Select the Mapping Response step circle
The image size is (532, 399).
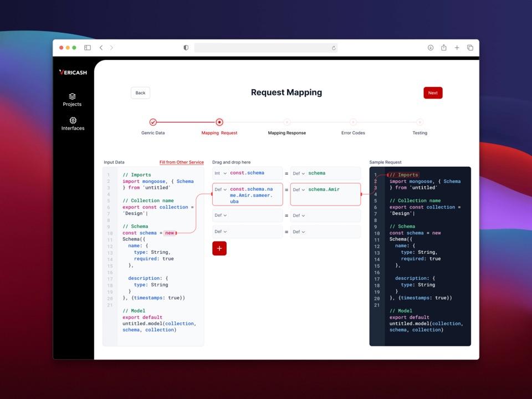[x=287, y=122]
